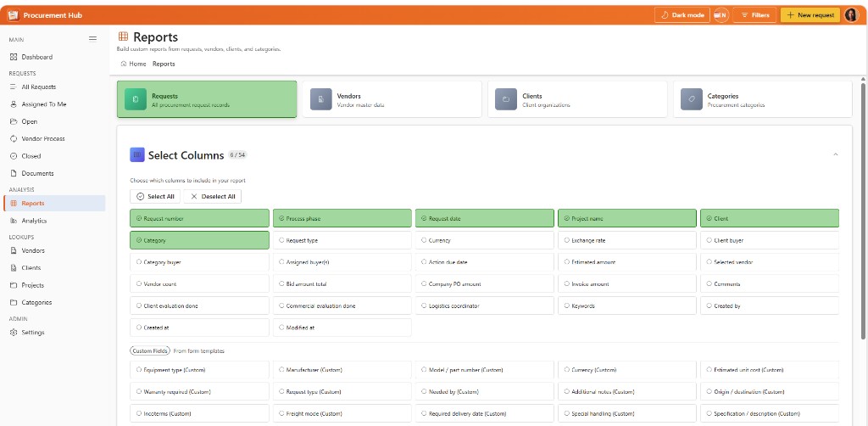The width and height of the screenshot is (868, 426).
Task: Switch to the Categories report source
Action: pos(763,99)
